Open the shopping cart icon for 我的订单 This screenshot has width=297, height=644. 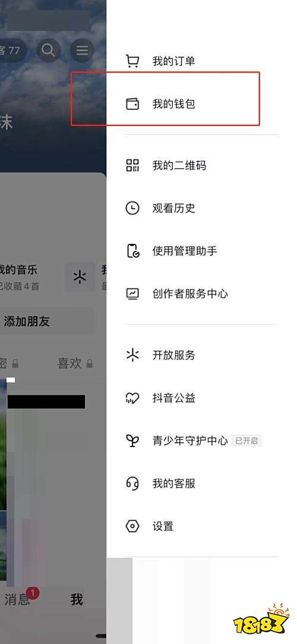coord(132,62)
